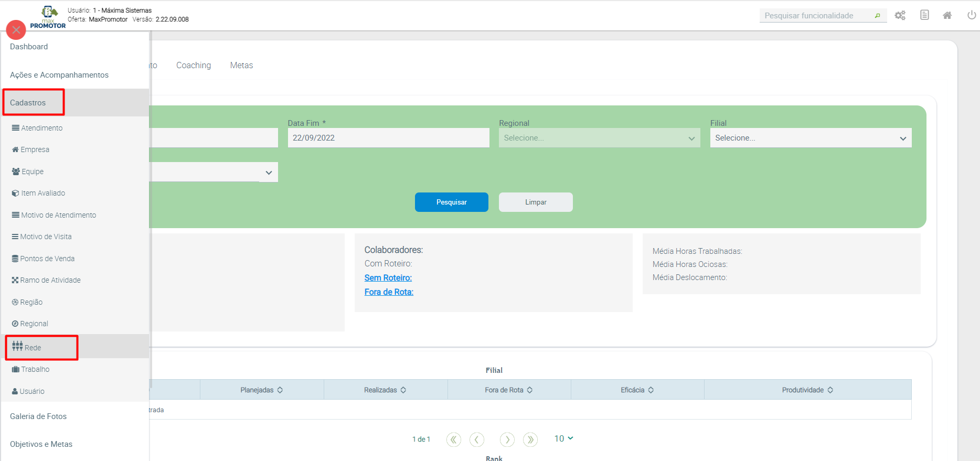Go to first page of results
980x461 pixels.
tap(453, 439)
